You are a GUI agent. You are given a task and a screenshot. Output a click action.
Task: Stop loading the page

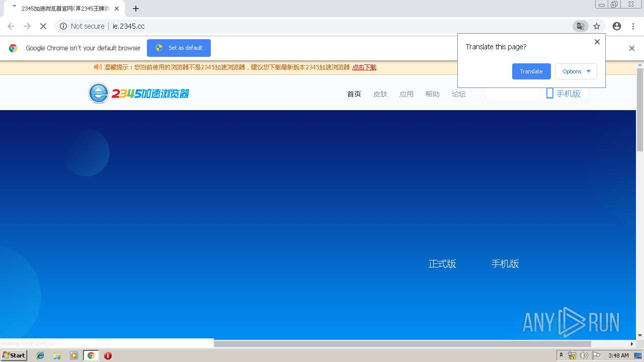point(43,26)
